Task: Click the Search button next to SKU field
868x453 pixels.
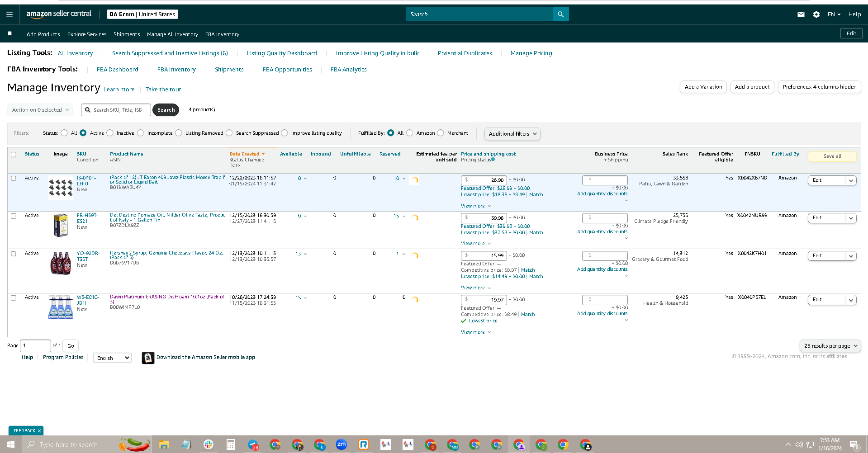Action: 166,110
